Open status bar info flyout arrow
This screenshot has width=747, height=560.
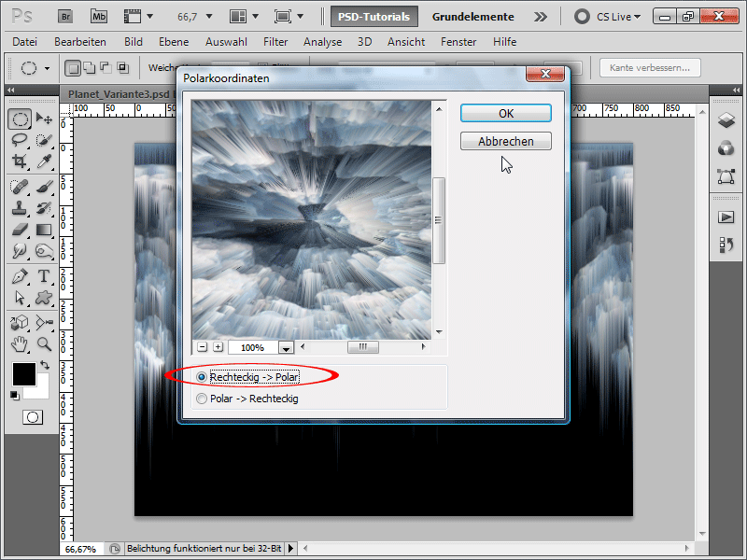(x=290, y=549)
